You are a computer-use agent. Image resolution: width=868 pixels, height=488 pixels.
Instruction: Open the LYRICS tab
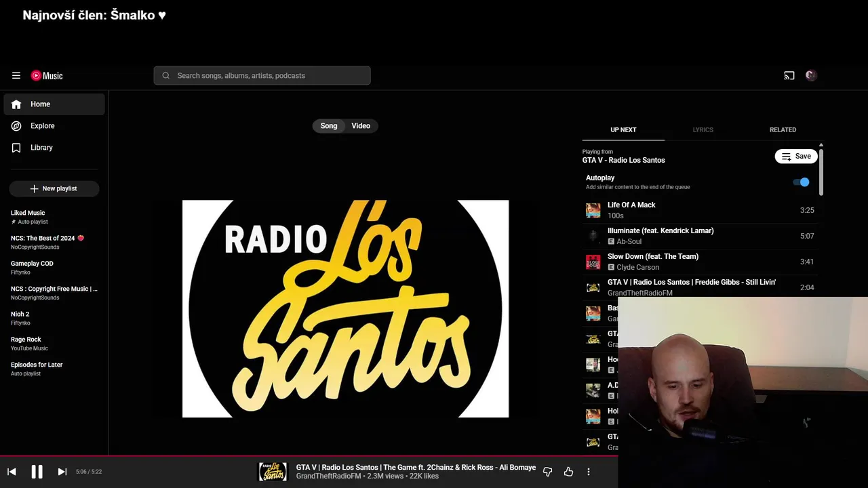[x=703, y=130]
